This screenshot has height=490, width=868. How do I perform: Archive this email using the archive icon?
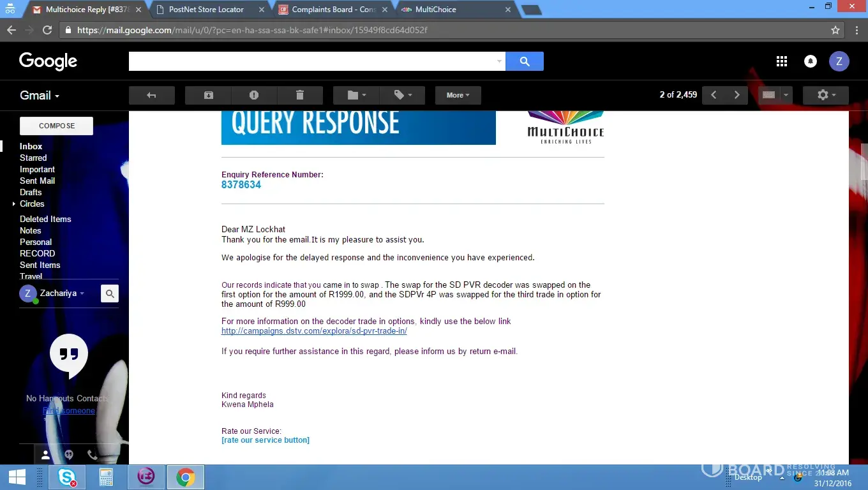point(208,95)
